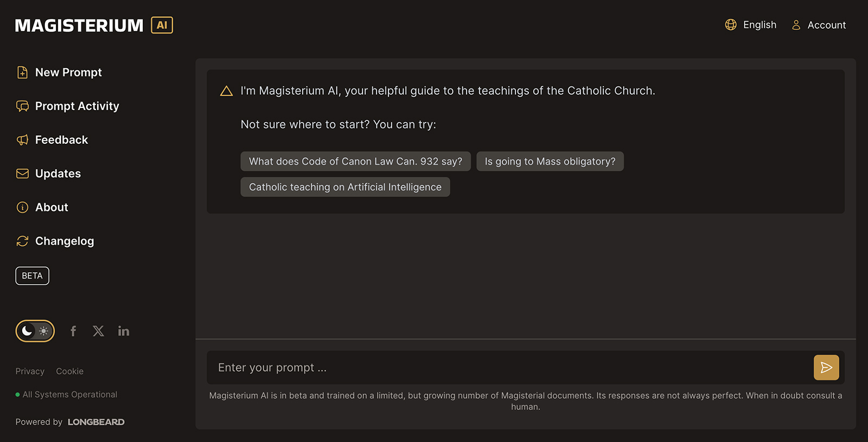
Task: Click the About info circle icon
Action: (22, 207)
